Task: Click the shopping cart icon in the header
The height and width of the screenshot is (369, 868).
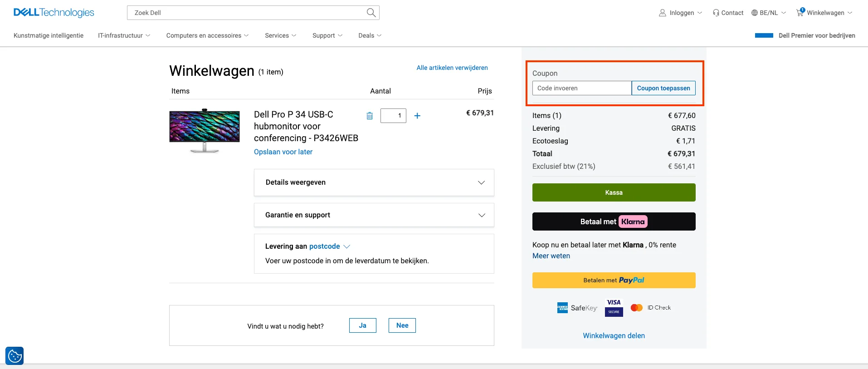Action: [800, 12]
